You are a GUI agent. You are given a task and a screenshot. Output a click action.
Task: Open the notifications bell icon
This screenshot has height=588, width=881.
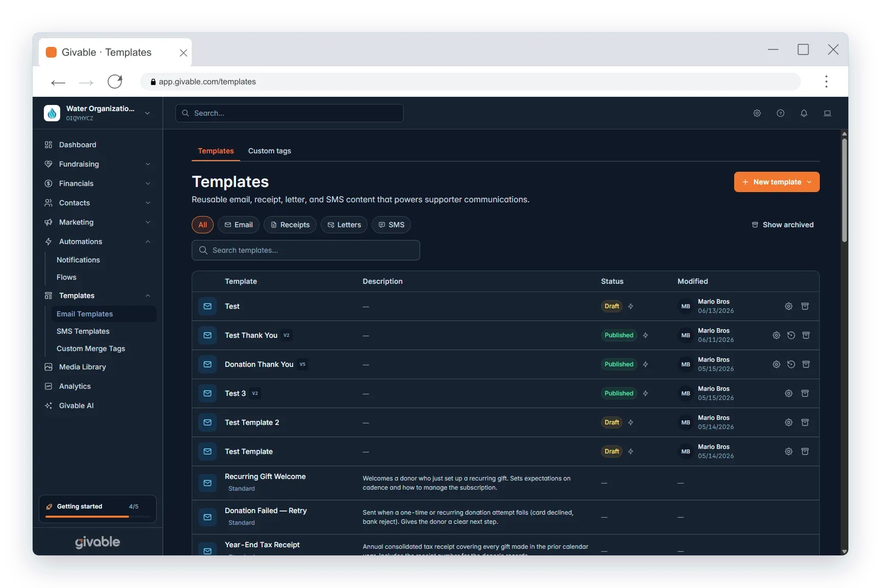pos(804,113)
